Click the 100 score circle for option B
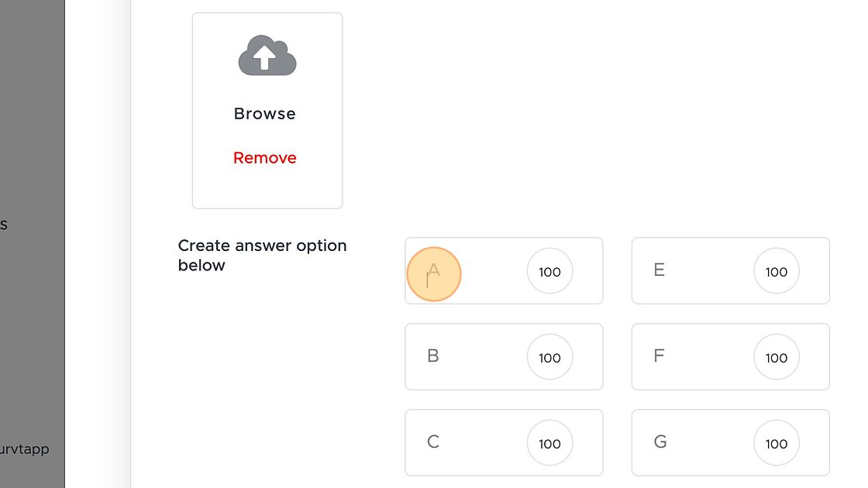Viewport: 868px width, 488px height. [549, 357]
